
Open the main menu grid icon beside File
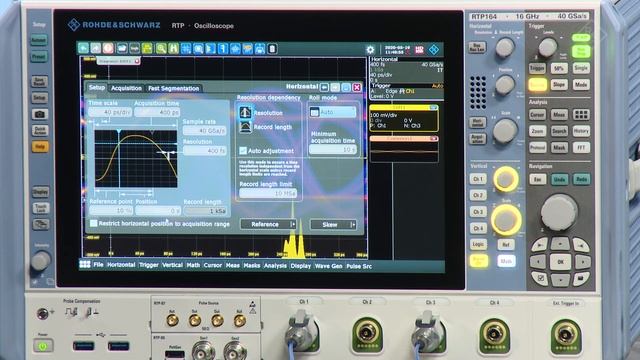[x=85, y=264]
